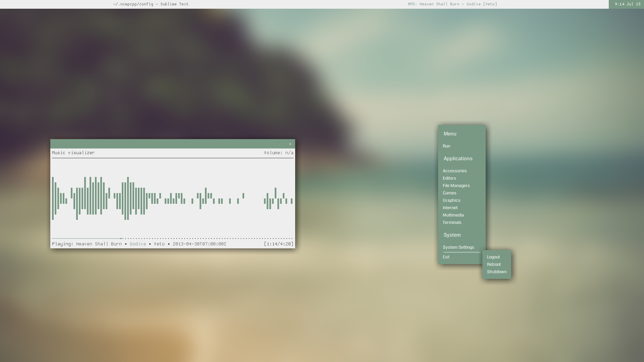
Task: Click the Internet applications category
Action: (x=450, y=207)
